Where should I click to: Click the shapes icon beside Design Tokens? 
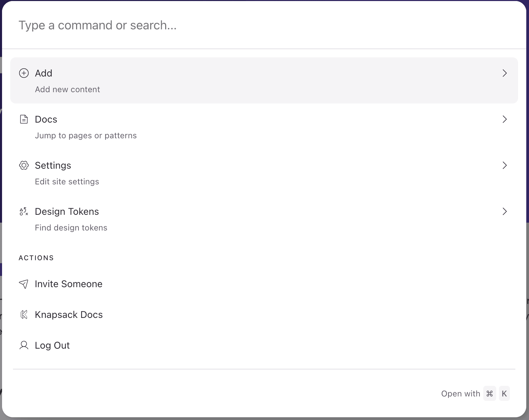point(24,211)
